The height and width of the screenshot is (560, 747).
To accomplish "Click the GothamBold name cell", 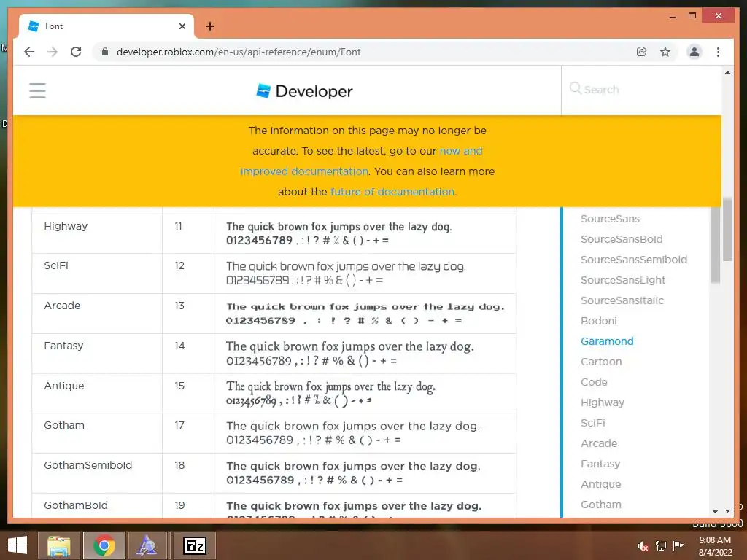I will pos(97,505).
